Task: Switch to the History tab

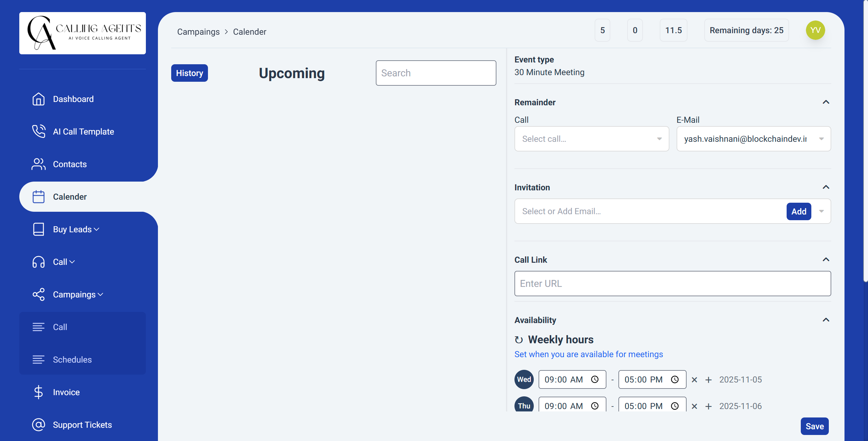Action: pos(189,73)
